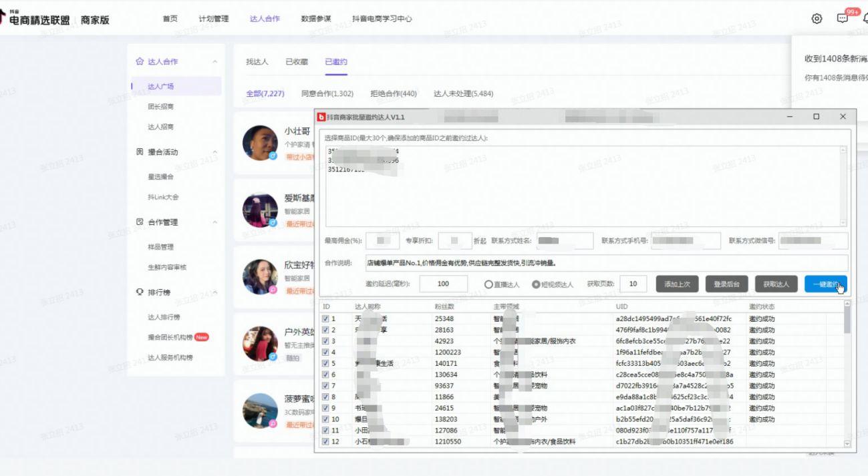Click the notification bell icon
The image size is (868, 476).
click(865, 19)
